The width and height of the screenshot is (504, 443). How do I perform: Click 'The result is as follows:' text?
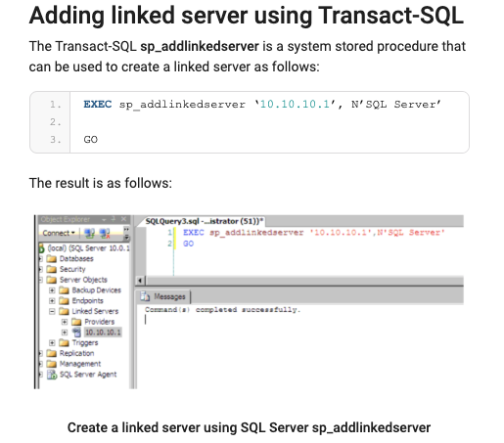[x=100, y=183]
